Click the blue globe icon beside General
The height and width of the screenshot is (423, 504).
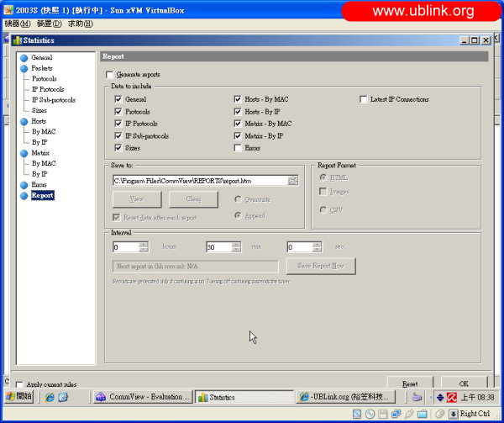[x=24, y=57]
